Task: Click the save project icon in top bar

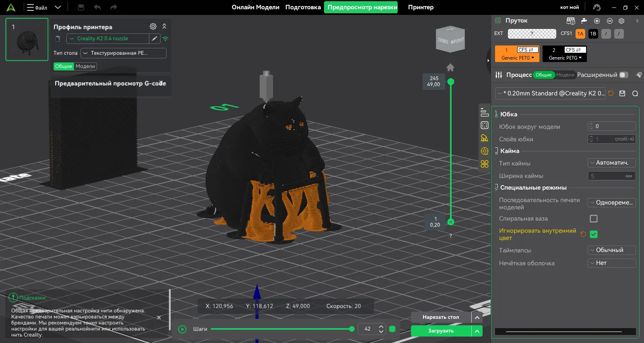Action: (x=81, y=7)
